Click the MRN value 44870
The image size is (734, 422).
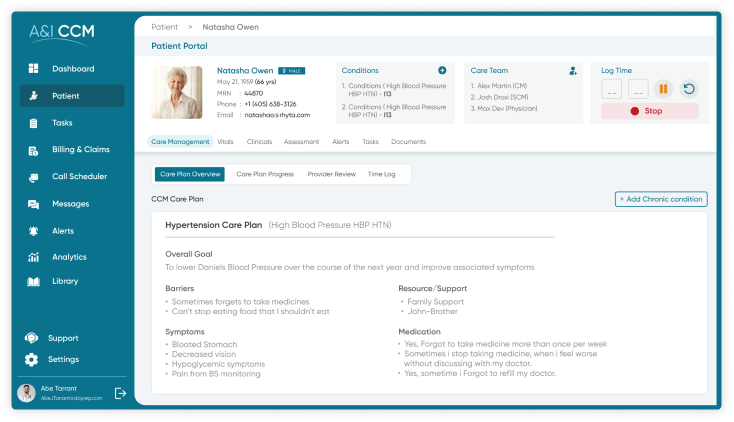(x=253, y=93)
